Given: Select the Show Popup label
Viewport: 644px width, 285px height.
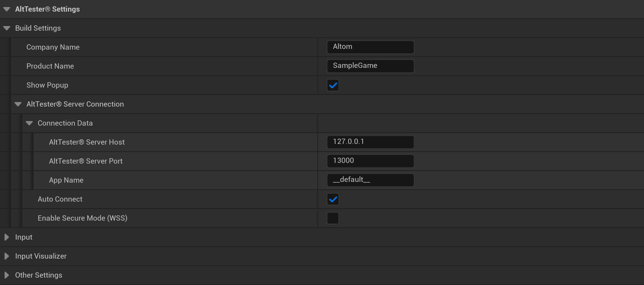Looking at the screenshot, I should click(x=47, y=85).
